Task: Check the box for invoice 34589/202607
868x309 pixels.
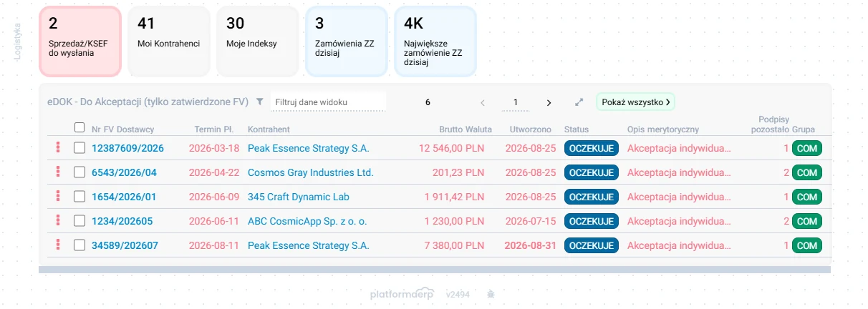Action: coord(79,245)
